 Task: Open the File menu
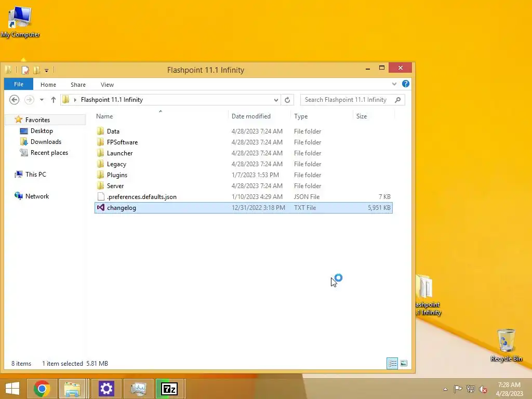19,84
